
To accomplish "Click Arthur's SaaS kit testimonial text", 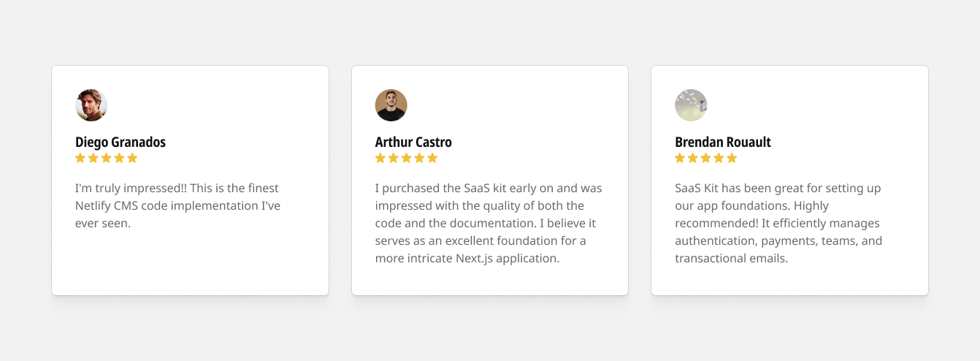I will tap(489, 223).
